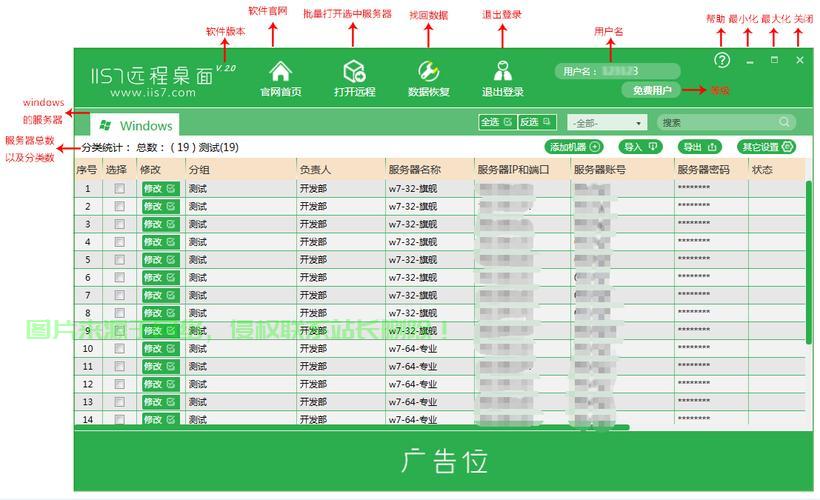
Task: Open the 官网首页 home icon
Action: click(281, 72)
